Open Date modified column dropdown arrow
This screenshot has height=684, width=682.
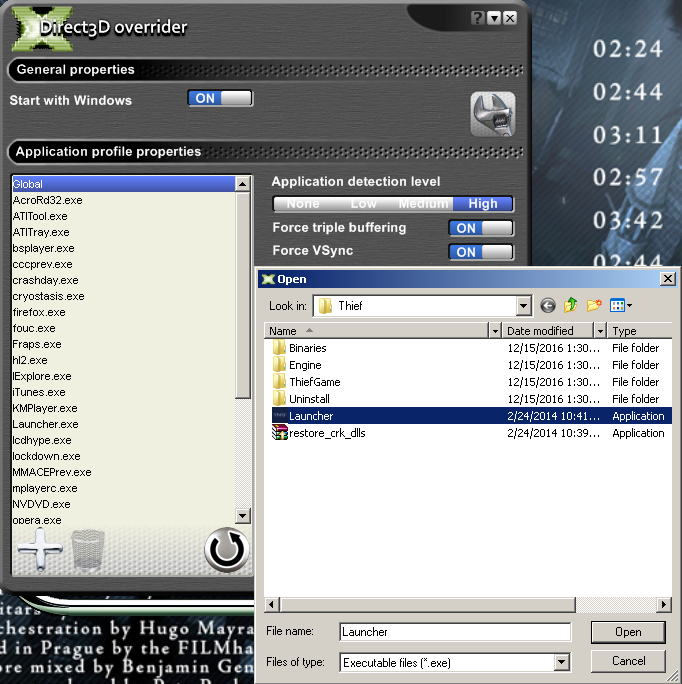600,331
